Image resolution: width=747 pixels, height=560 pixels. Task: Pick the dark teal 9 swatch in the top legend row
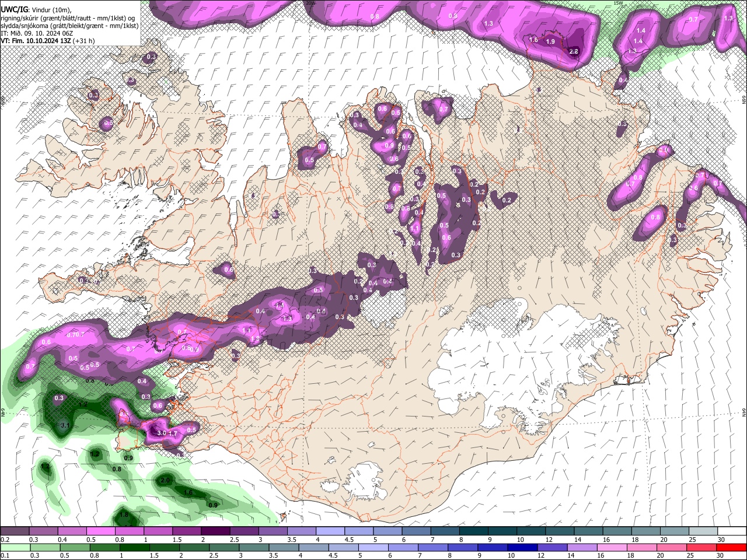click(502, 531)
